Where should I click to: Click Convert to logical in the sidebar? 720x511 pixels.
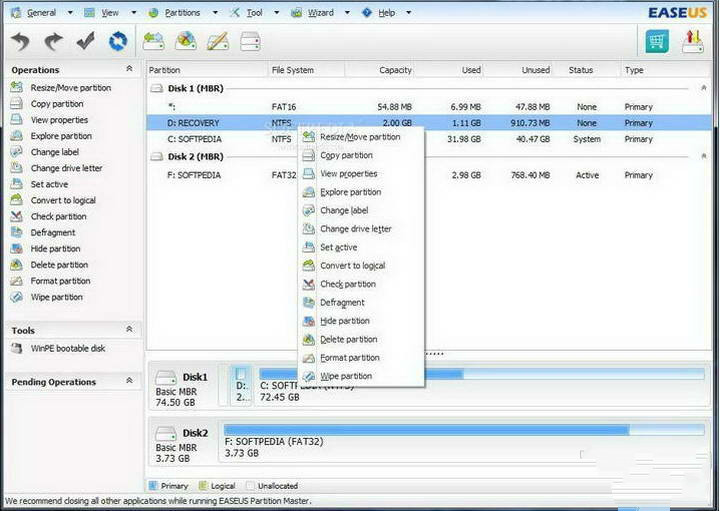coord(63,200)
